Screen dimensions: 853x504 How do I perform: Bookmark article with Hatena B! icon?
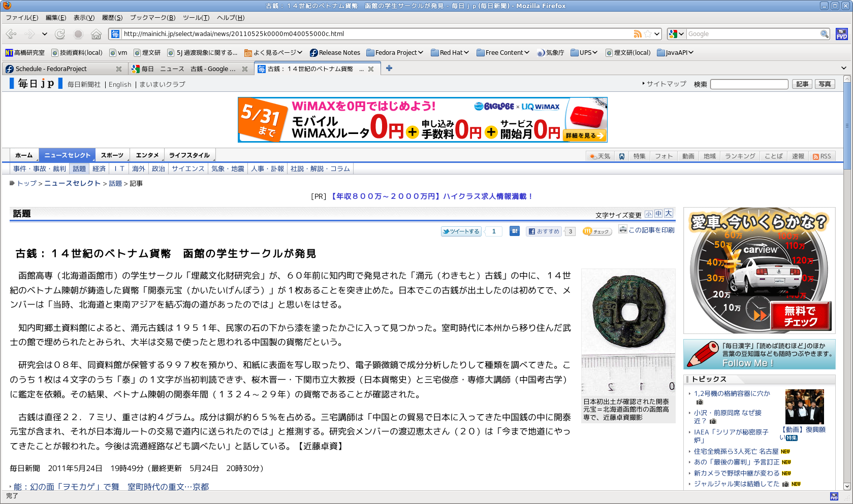(x=515, y=231)
